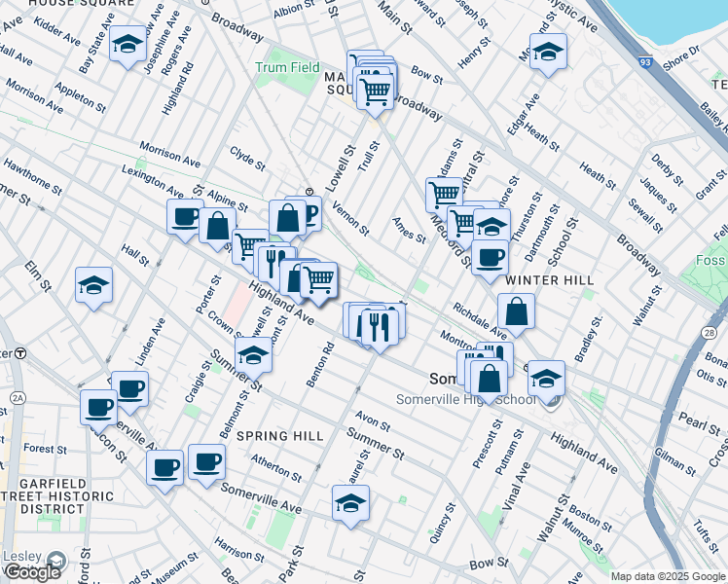Select the graduation cap marker near Mystic Ave
This screenshot has width=728, height=584.
pyautogui.click(x=548, y=54)
